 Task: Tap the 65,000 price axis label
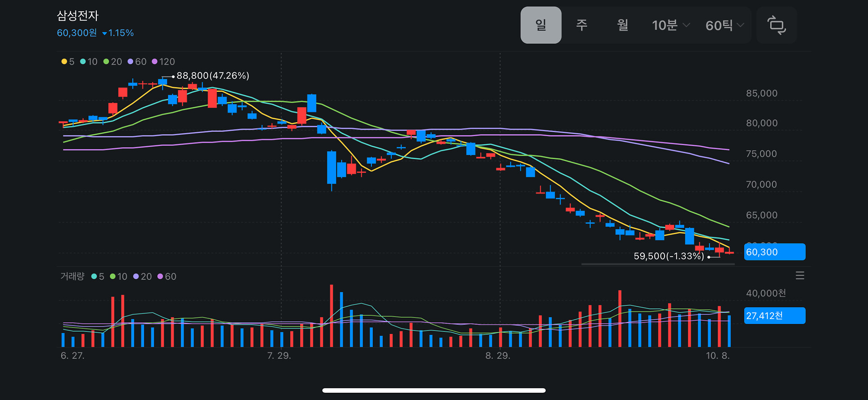pyautogui.click(x=762, y=215)
